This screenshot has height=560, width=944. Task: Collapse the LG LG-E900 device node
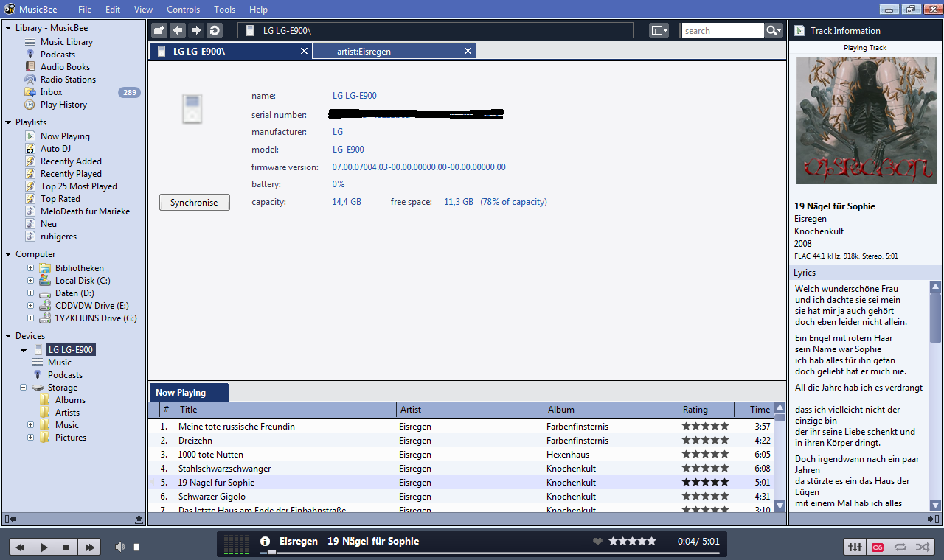coord(23,350)
